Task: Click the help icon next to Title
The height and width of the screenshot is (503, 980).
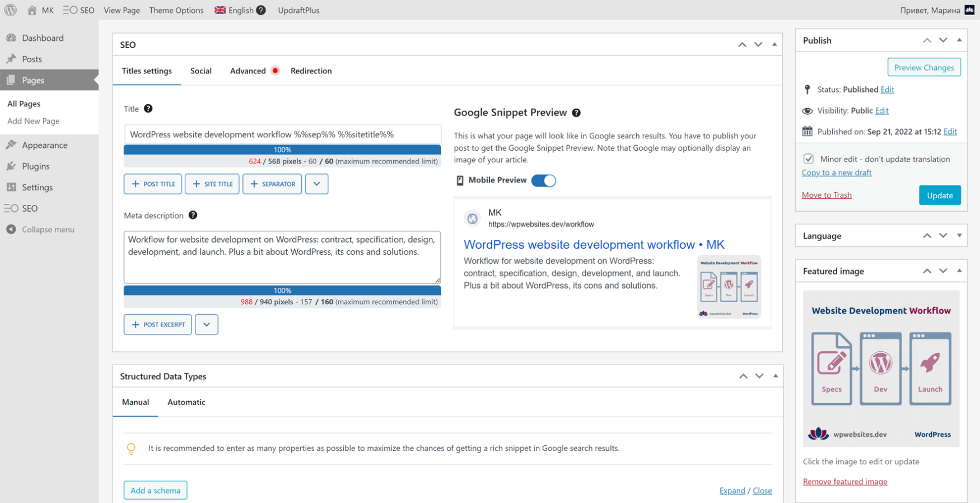Action: click(x=148, y=109)
